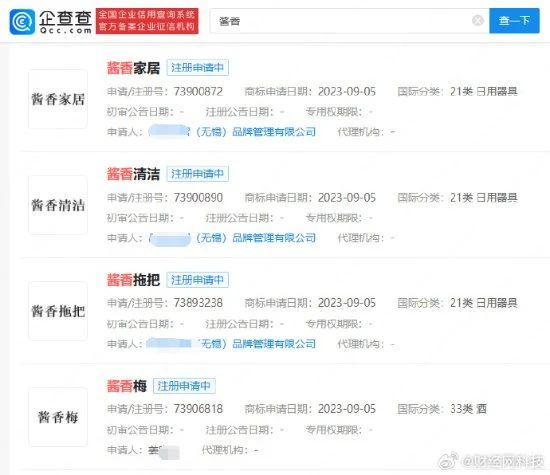
Task: Click the 企查查 brand name text
Action: tap(65, 18)
